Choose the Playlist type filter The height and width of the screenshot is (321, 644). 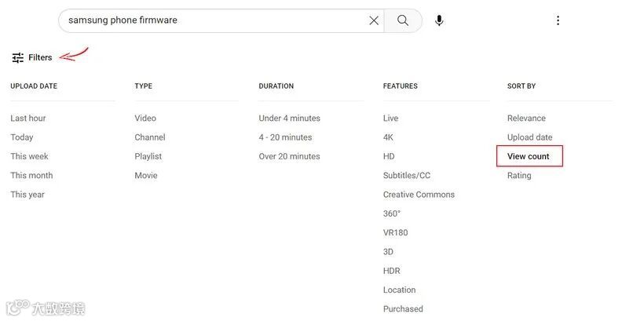148,156
